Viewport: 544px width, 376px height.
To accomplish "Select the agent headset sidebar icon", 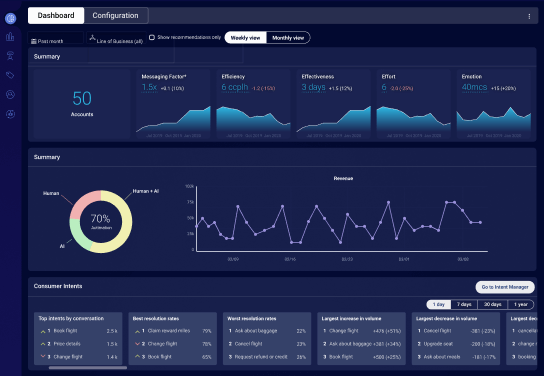I will [x=10, y=56].
